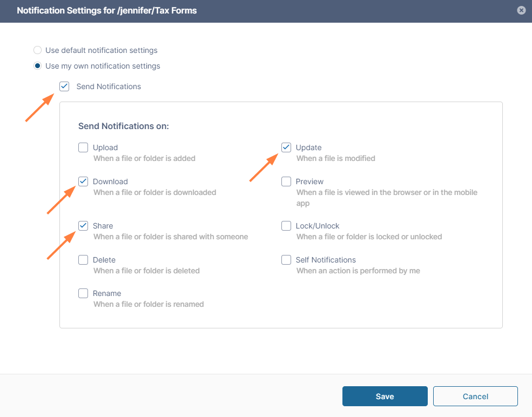
Task: Enable Self Notifications
Action: 286,259
